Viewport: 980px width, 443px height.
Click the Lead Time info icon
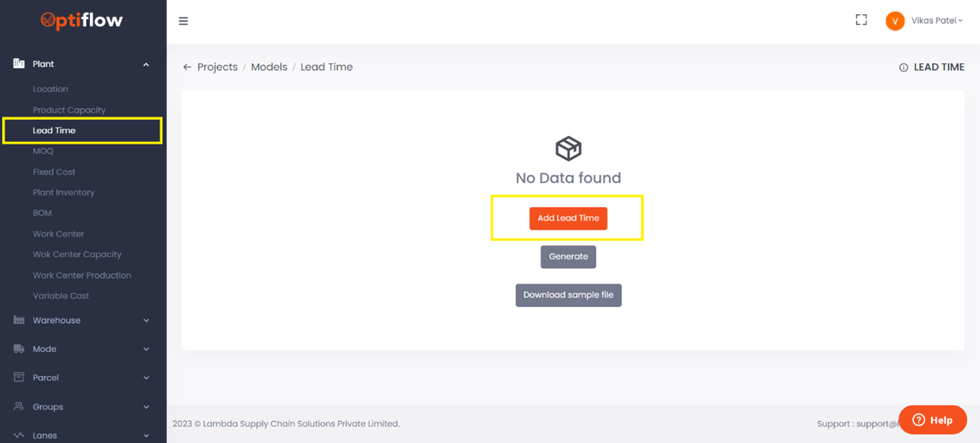pyautogui.click(x=903, y=68)
